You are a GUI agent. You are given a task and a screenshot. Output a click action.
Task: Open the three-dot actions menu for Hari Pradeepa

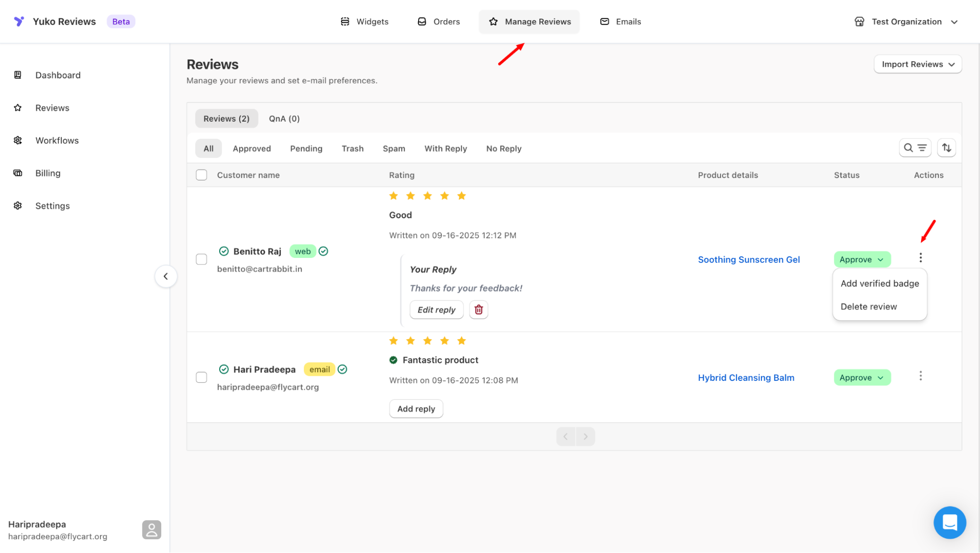click(x=920, y=376)
